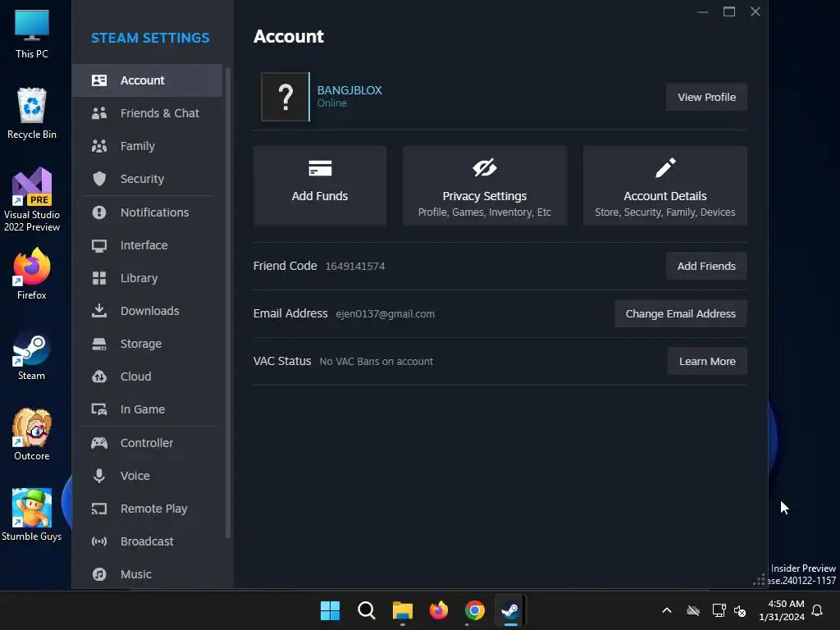Viewport: 840px width, 630px height.
Task: Expand the hidden system tray icons
Action: [x=667, y=610]
